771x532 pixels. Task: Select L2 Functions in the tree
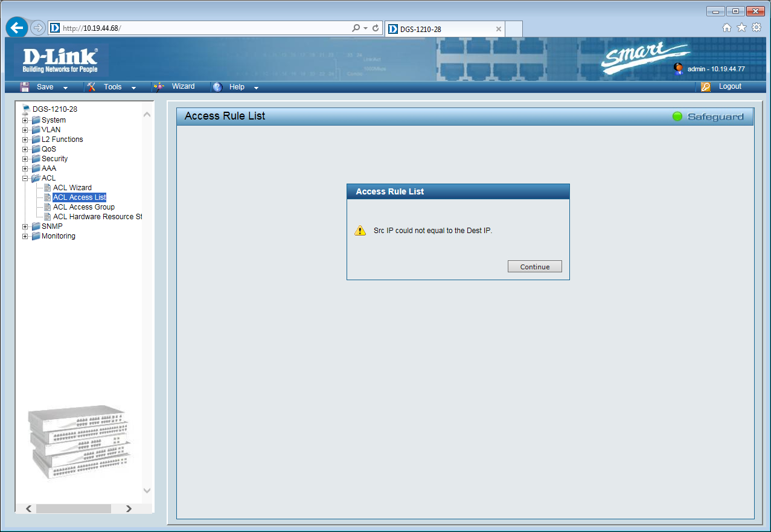click(62, 139)
